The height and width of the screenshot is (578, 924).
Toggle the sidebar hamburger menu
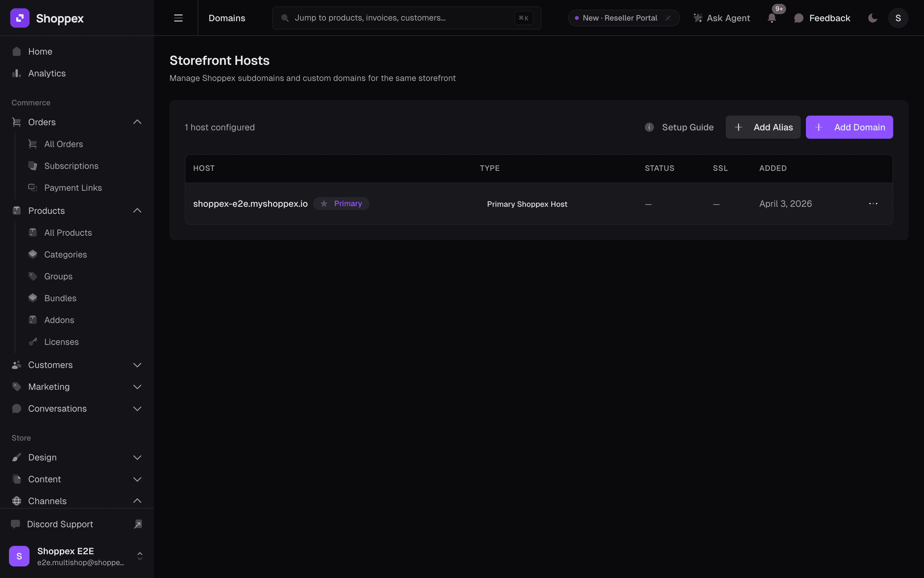[178, 18]
